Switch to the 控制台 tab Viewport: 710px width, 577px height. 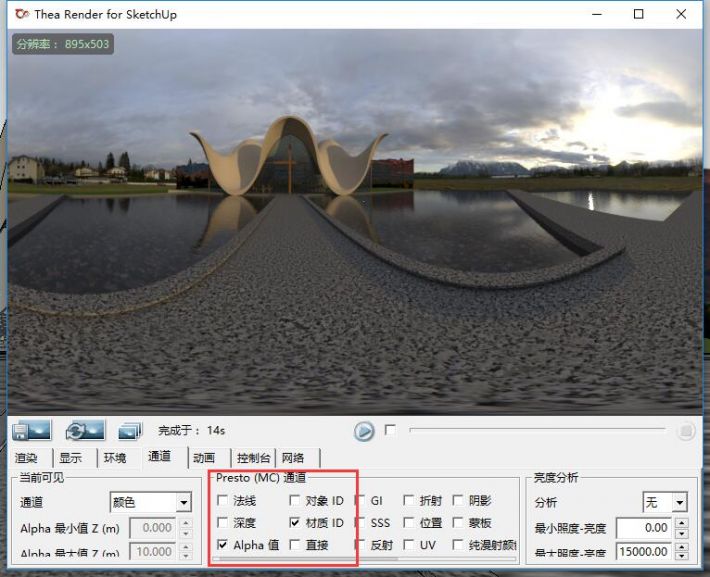tap(253, 458)
